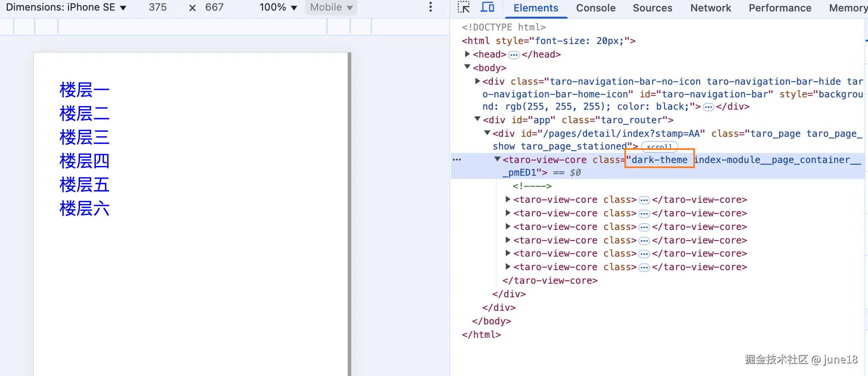Select the closing </body> tag line

(492, 321)
